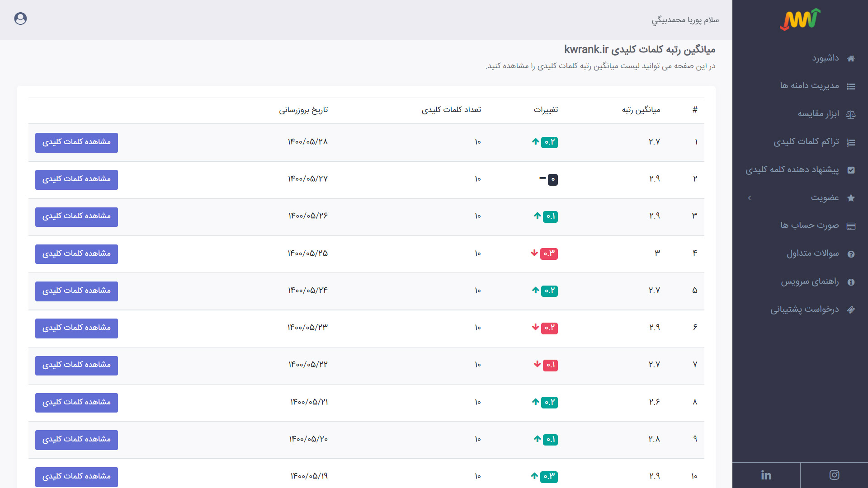Screen dimensions: 868x488
Task: Click the red ۰.۲ change badge in row ۶
Action: click(549, 328)
